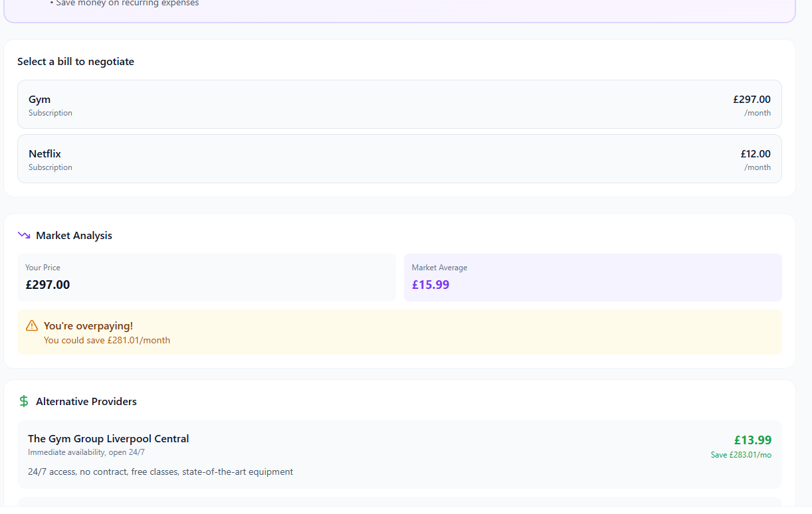812x514 pixels.
Task: Click the £13.99 alternative provider price
Action: 752,440
